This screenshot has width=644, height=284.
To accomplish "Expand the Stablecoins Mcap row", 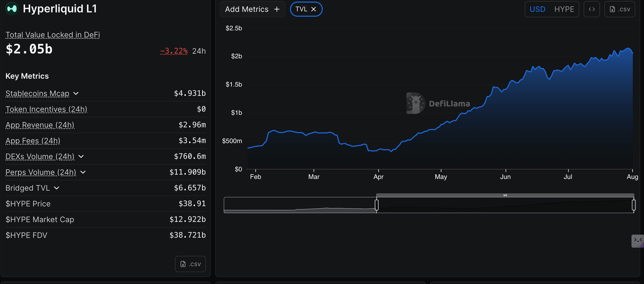I will (x=76, y=93).
